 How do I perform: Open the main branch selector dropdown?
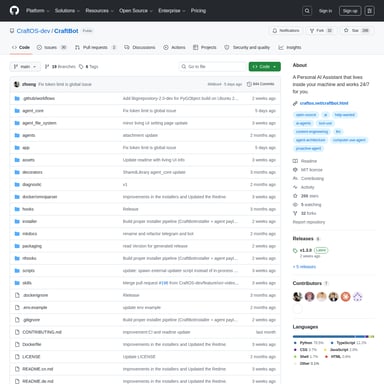tap(25, 67)
